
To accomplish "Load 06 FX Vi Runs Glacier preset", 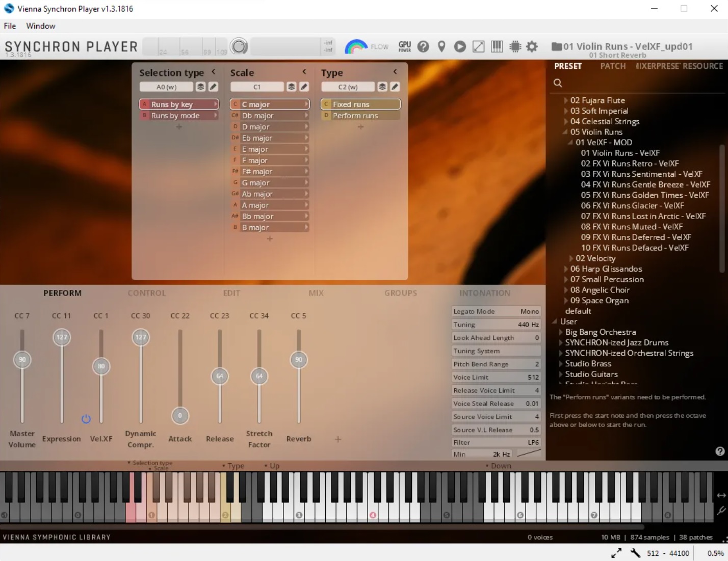I will tap(632, 206).
